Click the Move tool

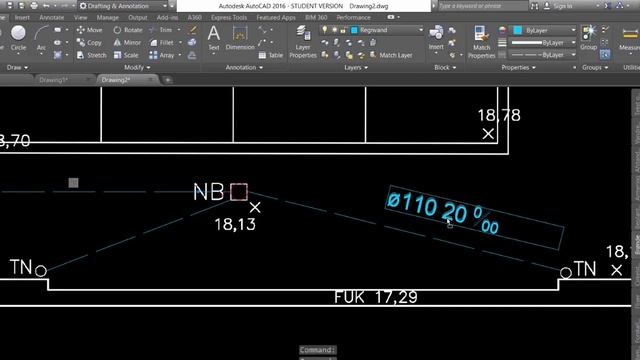pyautogui.click(x=89, y=30)
